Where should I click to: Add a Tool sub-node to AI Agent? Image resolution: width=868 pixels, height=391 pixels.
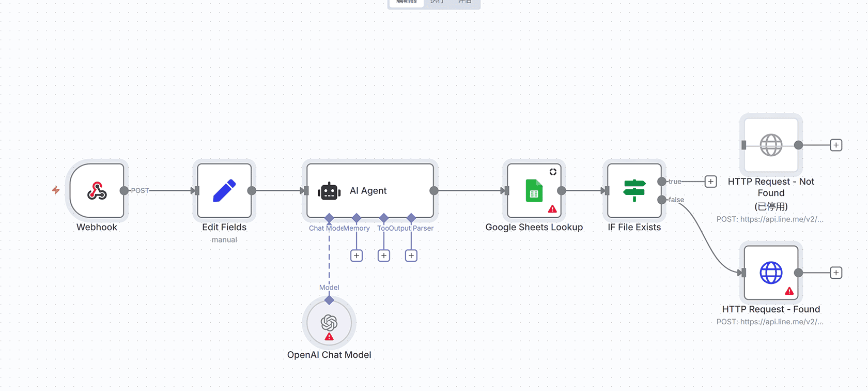point(384,255)
